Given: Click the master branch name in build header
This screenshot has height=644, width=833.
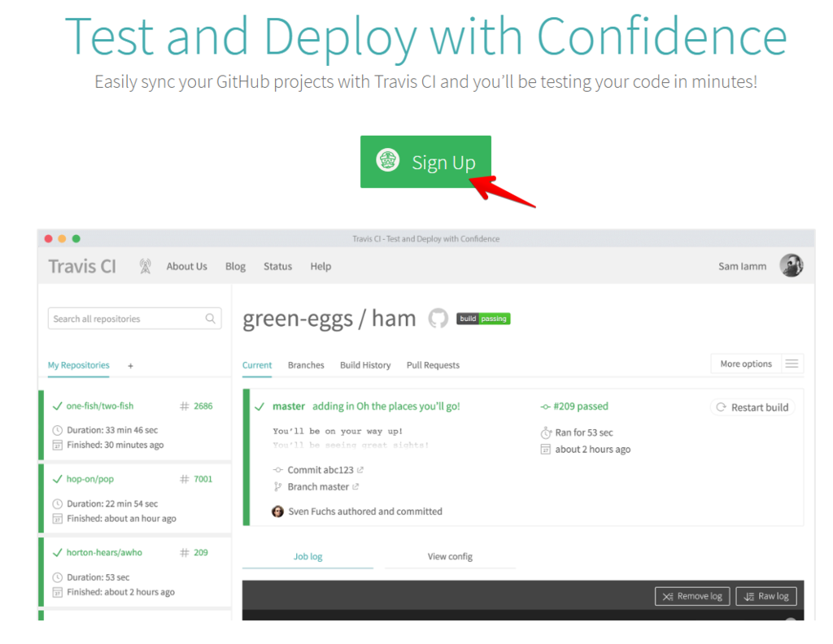Looking at the screenshot, I should 289,406.
